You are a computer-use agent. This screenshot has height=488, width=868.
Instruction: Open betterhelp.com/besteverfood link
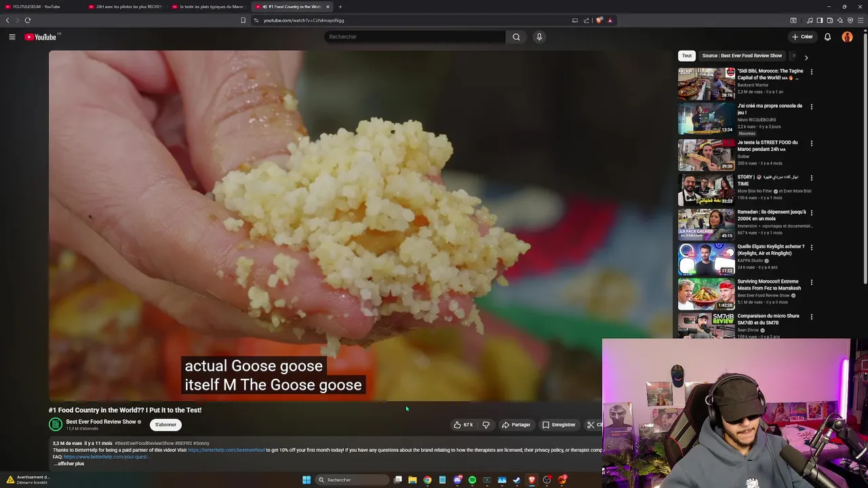point(226,450)
